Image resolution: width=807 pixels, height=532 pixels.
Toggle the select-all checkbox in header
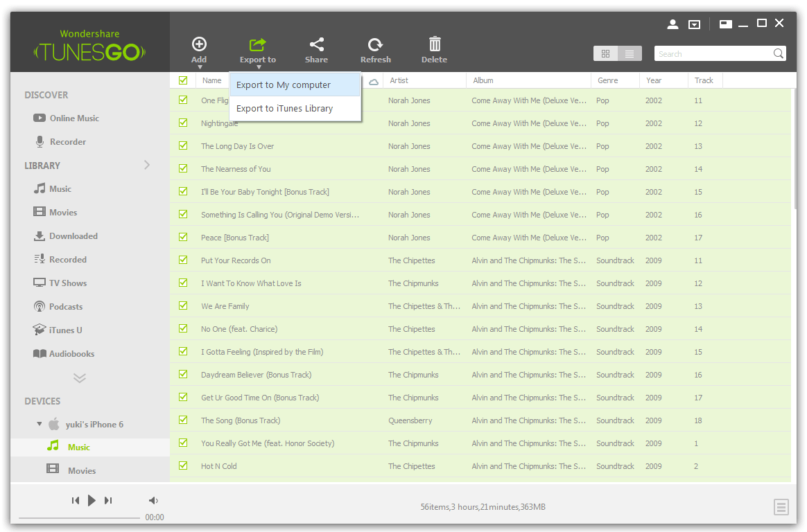[x=183, y=80]
